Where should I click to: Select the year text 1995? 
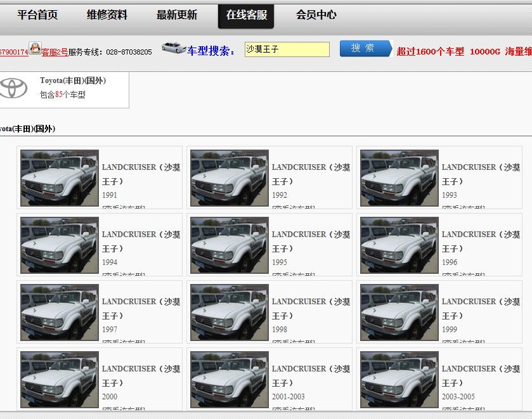coord(280,262)
